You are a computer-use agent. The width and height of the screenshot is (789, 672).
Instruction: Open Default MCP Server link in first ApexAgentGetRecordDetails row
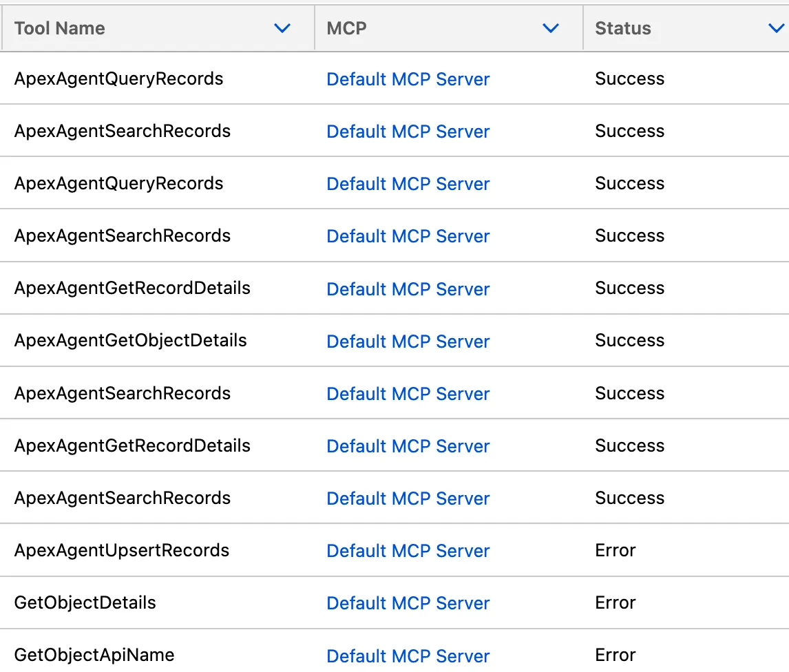408,289
